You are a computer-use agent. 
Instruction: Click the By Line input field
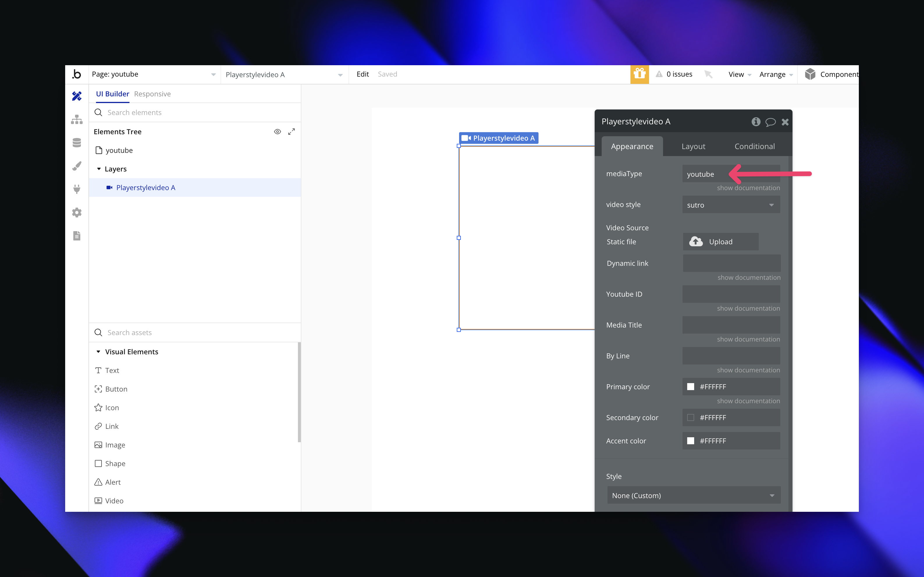coord(731,356)
